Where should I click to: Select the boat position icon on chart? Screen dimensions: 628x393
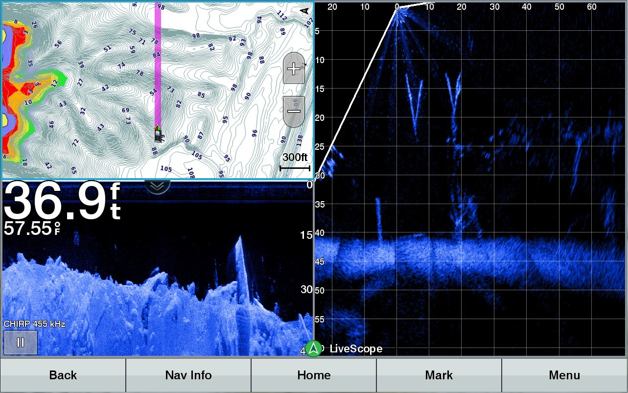[x=159, y=134]
